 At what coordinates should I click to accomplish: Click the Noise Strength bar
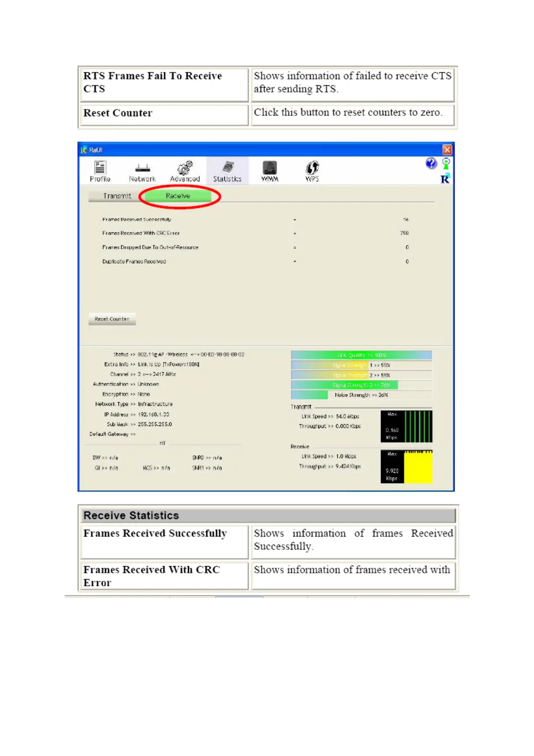[361, 395]
